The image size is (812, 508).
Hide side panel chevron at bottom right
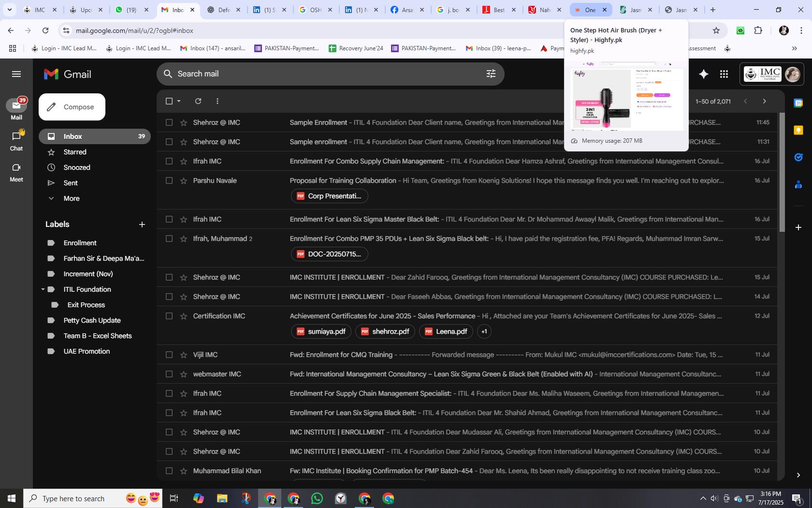pyautogui.click(x=798, y=475)
